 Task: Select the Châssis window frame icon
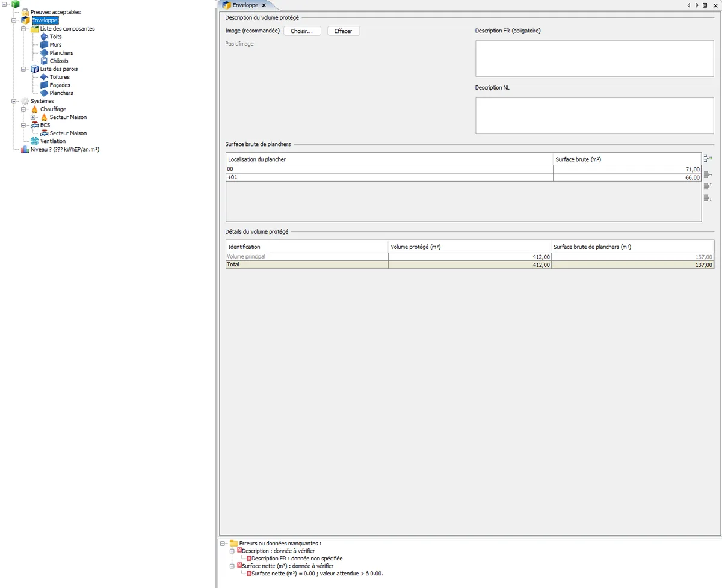[44, 61]
